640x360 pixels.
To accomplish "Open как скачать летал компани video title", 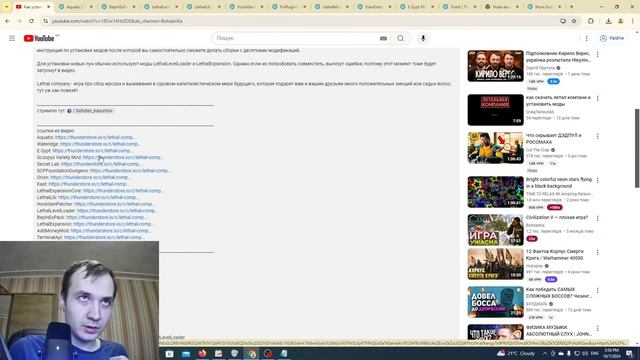I will point(558,101).
